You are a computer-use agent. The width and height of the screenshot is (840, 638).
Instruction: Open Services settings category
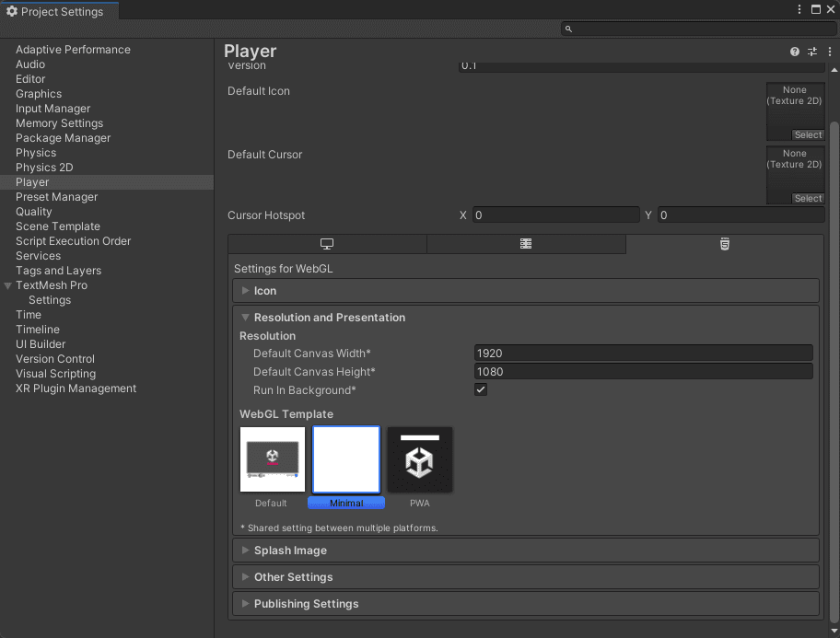(38, 256)
